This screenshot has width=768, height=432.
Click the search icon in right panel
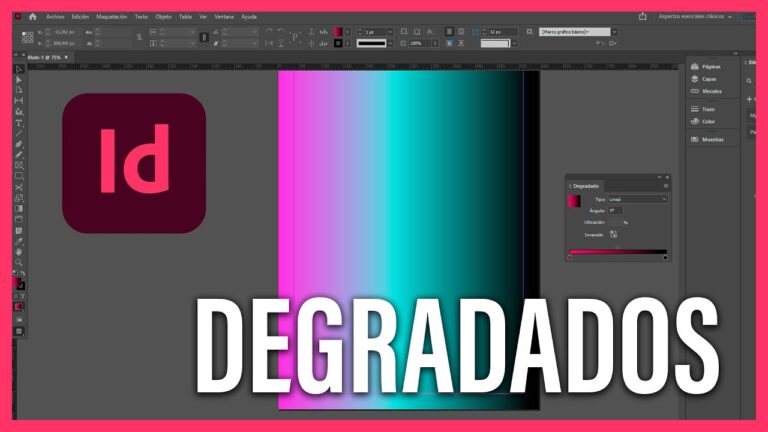click(749, 81)
